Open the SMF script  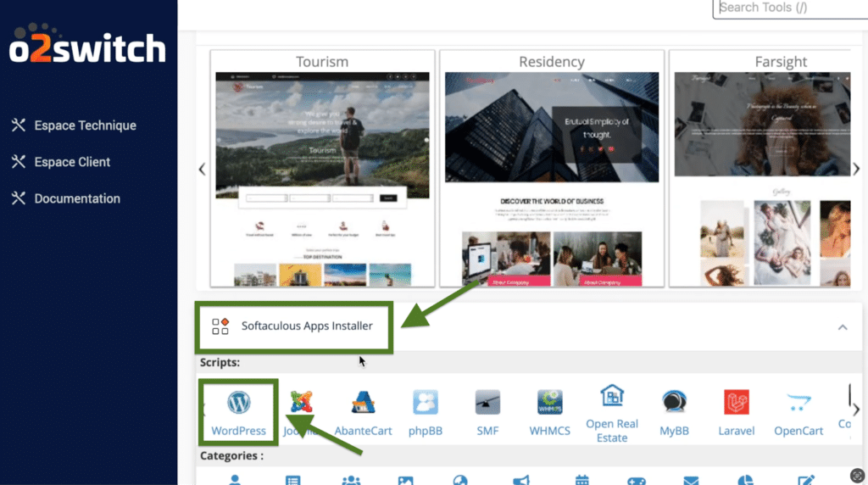(x=487, y=403)
